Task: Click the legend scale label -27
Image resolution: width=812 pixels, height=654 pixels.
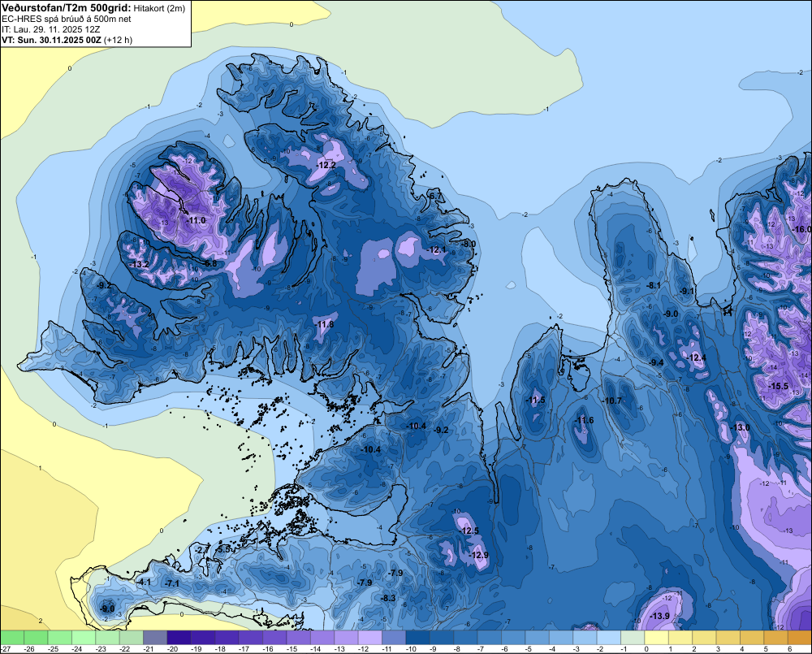Action: point(6,649)
